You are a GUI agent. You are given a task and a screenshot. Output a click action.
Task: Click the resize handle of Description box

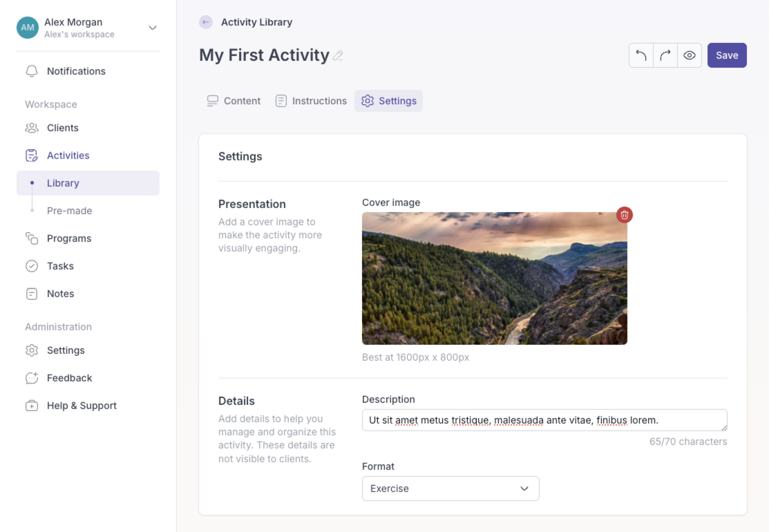pos(724,428)
